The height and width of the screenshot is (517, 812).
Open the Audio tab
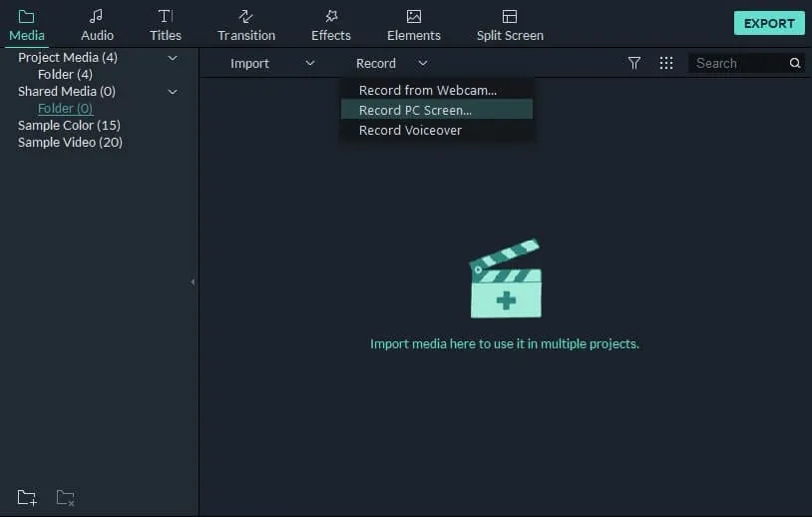pos(97,25)
